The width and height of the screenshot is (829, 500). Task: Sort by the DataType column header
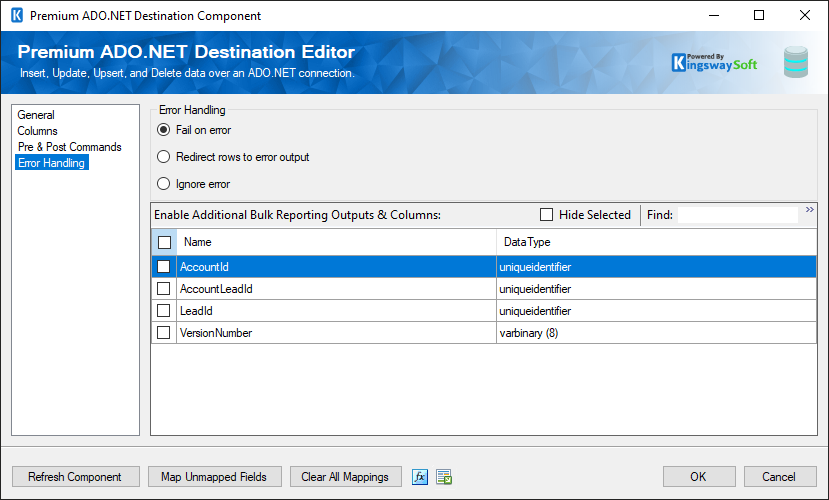click(x=657, y=242)
